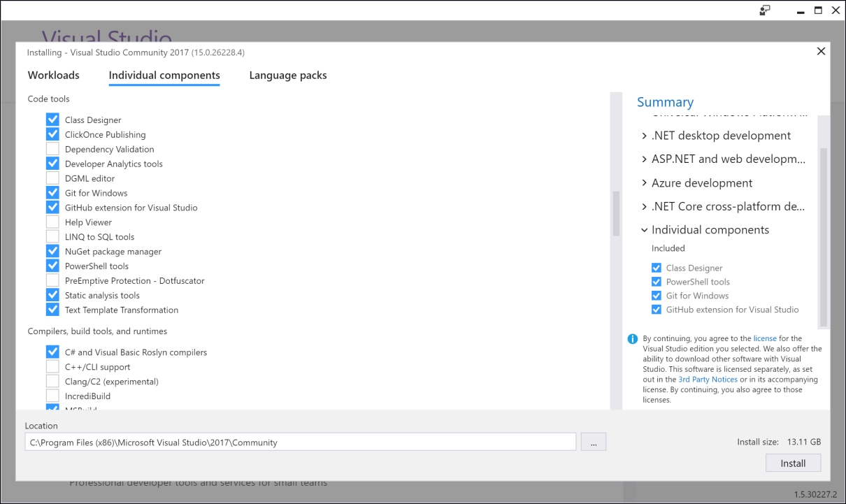Expand .NET desktop development in Summary
The height and width of the screenshot is (504, 846).
coord(644,136)
